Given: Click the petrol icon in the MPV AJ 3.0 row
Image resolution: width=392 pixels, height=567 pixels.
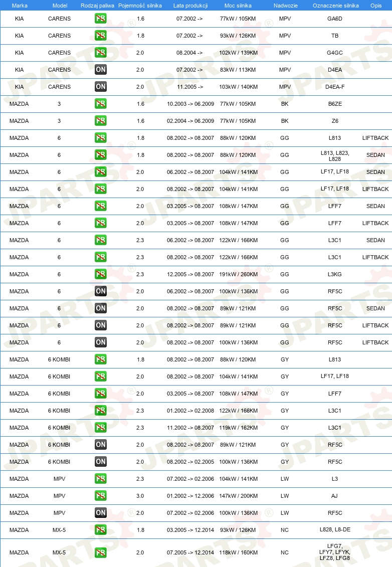Looking at the screenshot, I should tap(101, 496).
